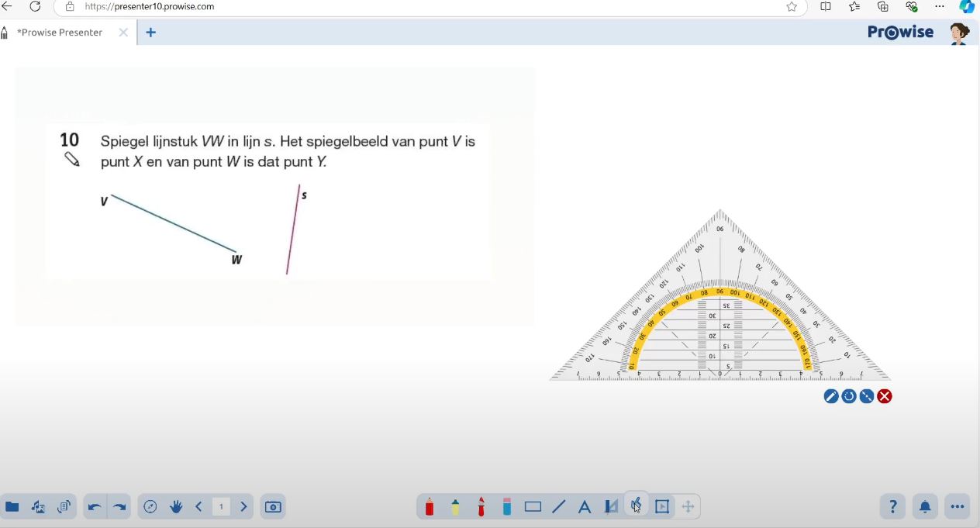
Task: Select the rectangle shape tool
Action: coord(533,507)
